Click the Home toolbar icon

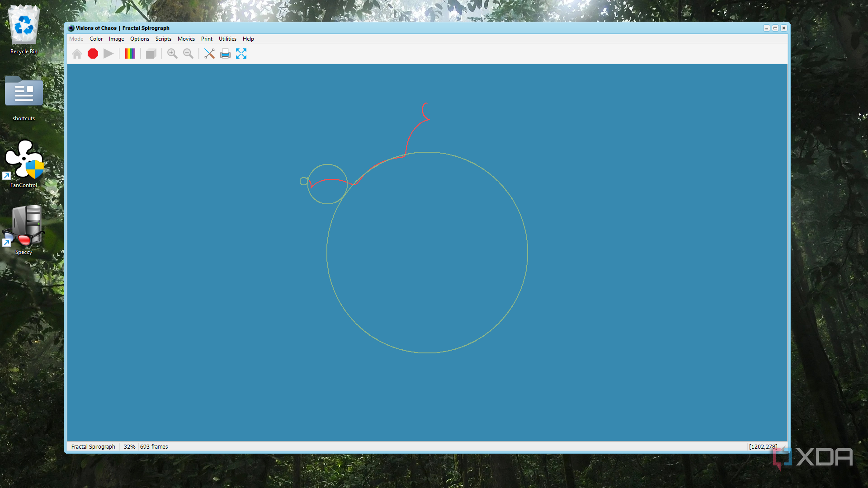[x=77, y=54]
